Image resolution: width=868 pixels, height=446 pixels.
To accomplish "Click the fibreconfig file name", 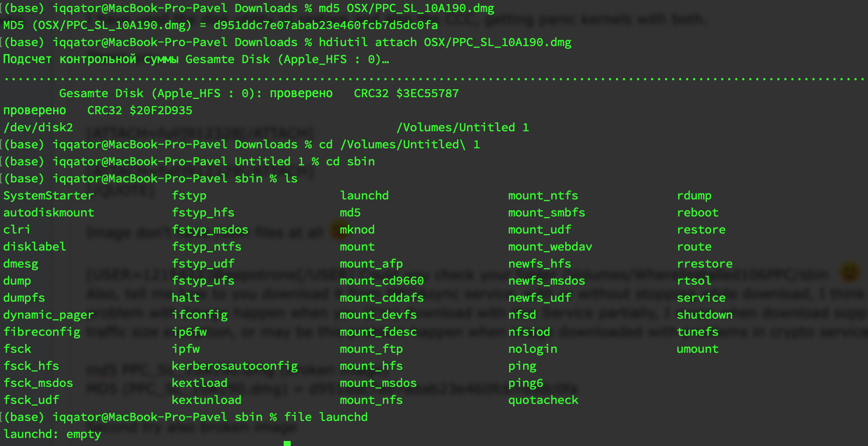I will tap(42, 332).
